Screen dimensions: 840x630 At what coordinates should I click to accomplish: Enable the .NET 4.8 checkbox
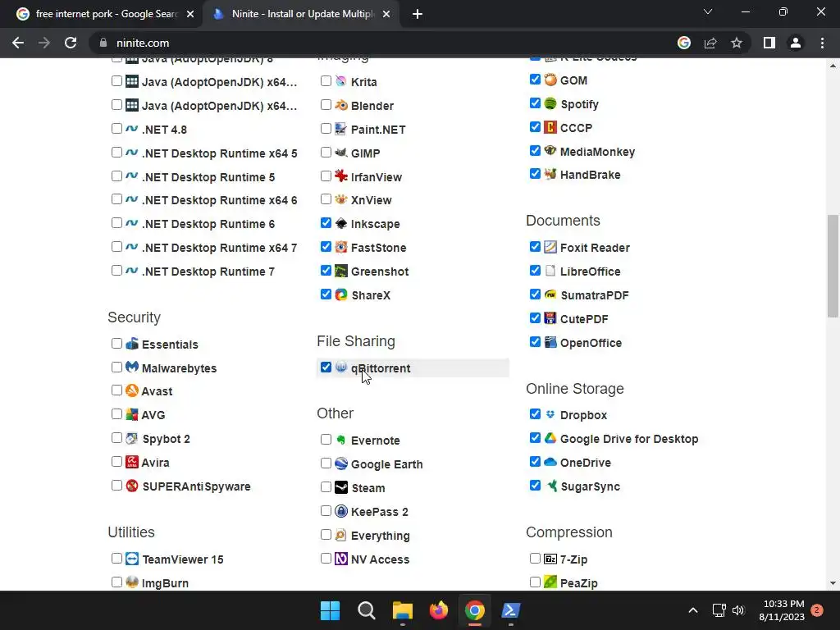(116, 129)
